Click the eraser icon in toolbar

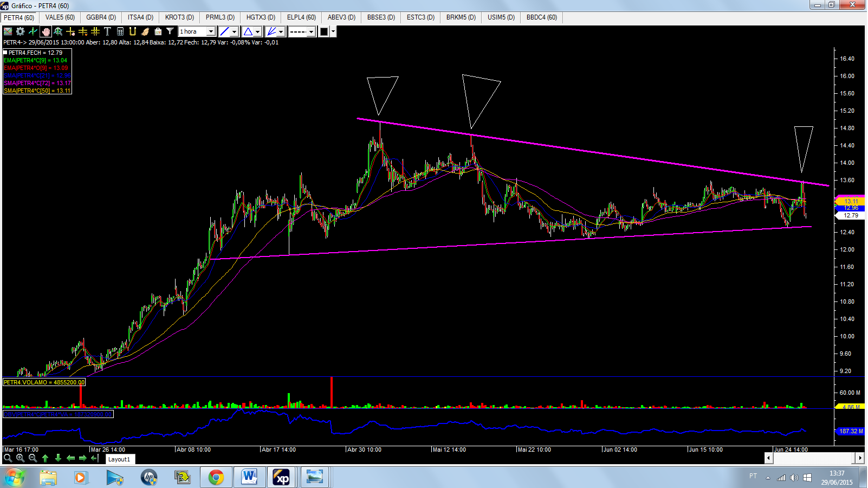[145, 31]
